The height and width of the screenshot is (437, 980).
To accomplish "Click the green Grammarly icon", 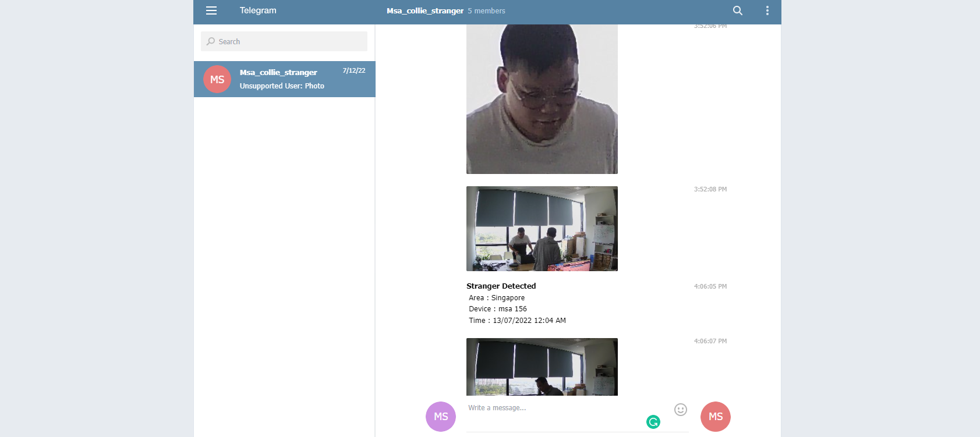I will pos(653,422).
